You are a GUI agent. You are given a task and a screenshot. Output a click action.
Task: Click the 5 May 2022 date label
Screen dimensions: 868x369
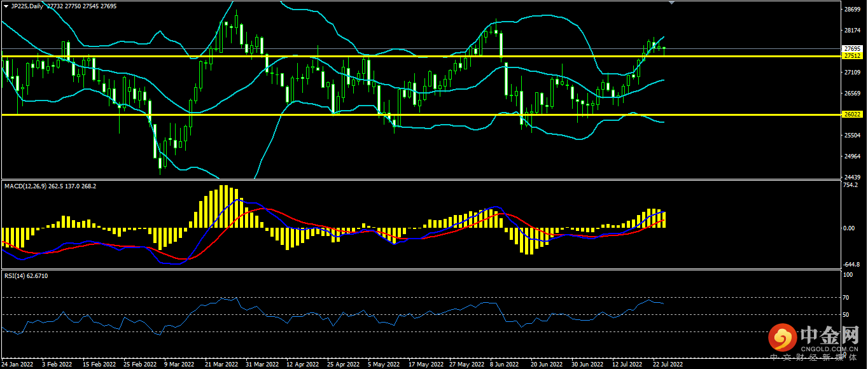tap(383, 365)
